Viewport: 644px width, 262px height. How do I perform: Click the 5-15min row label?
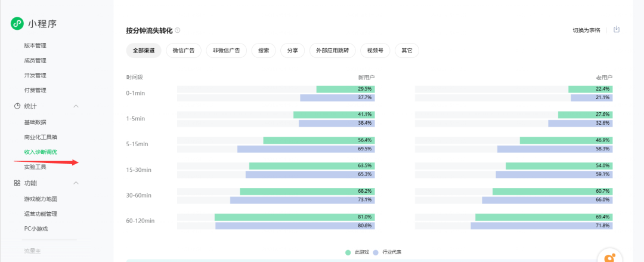coord(137,144)
